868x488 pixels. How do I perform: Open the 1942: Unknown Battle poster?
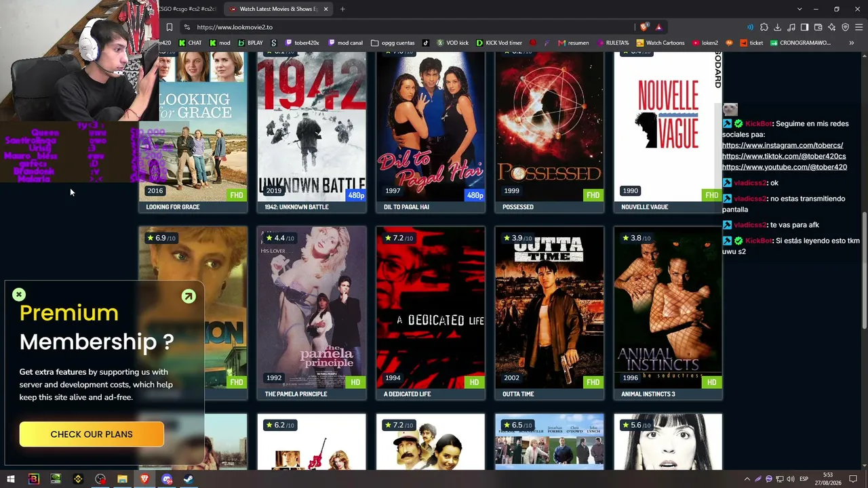pyautogui.click(x=311, y=127)
